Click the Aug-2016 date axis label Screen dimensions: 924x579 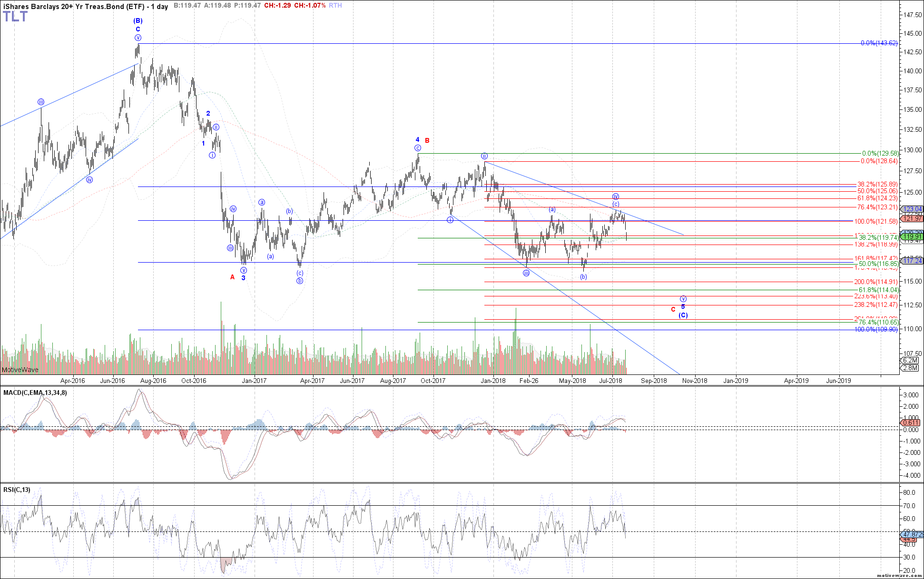[x=153, y=381]
